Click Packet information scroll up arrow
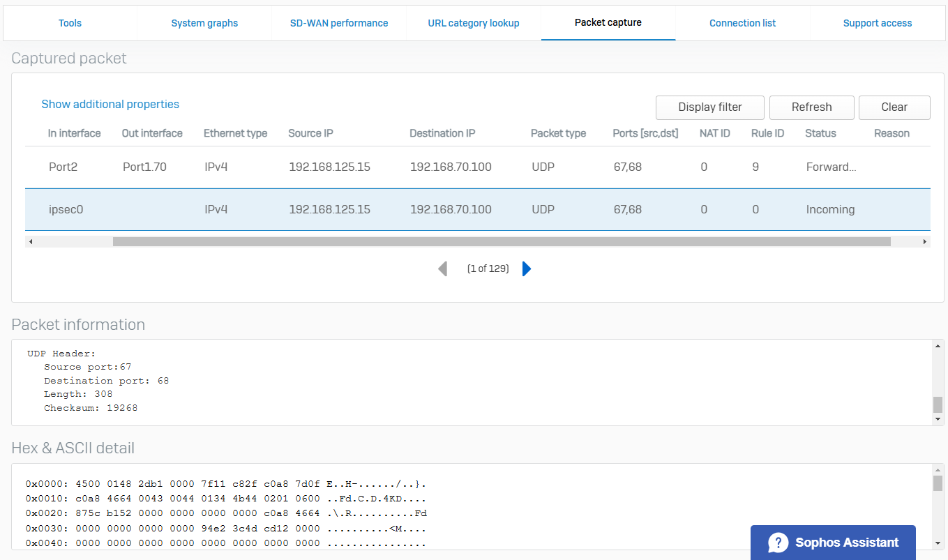 (938, 346)
